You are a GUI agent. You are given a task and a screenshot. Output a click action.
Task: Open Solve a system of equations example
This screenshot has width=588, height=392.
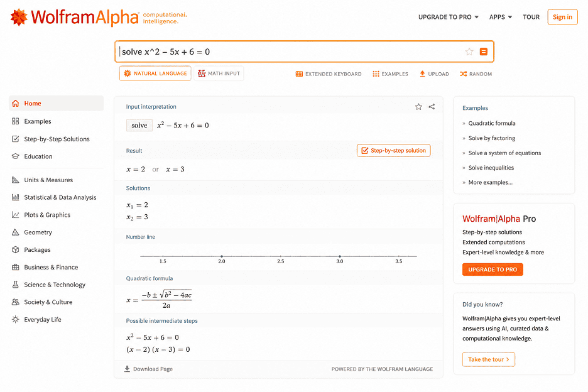(x=504, y=153)
